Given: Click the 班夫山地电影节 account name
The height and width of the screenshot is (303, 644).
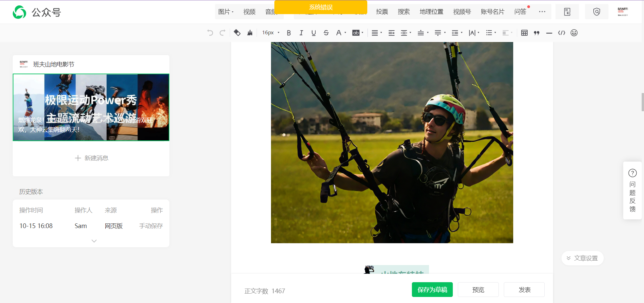Looking at the screenshot, I should (54, 64).
